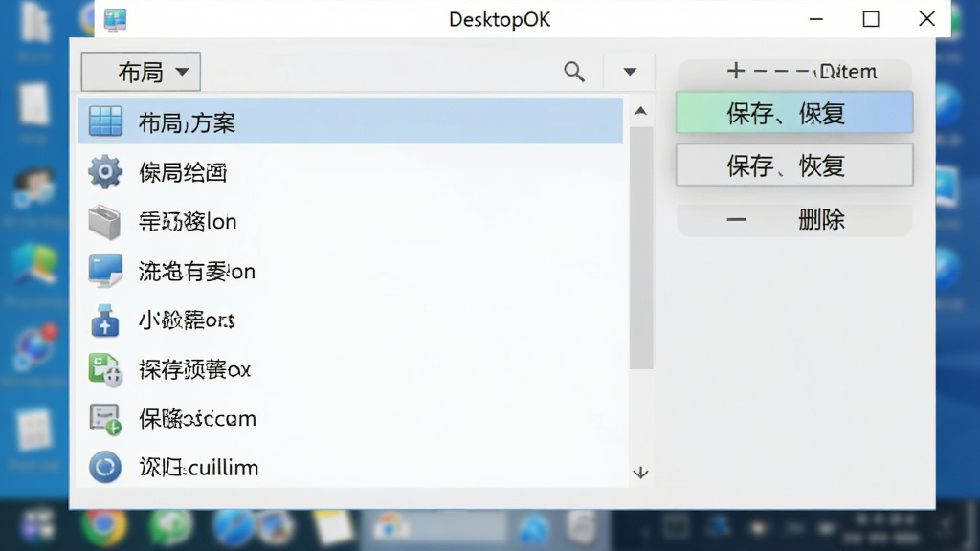Viewport: 980px width, 551px height.
Task: Click the gray folder icon in third row
Action: click(105, 222)
